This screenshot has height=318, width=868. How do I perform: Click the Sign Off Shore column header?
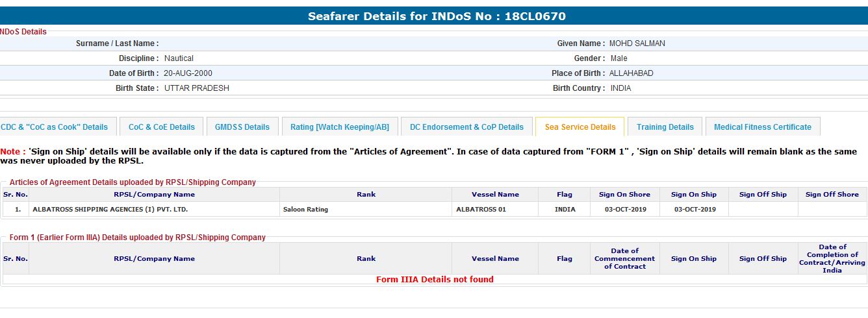pyautogui.click(x=832, y=195)
